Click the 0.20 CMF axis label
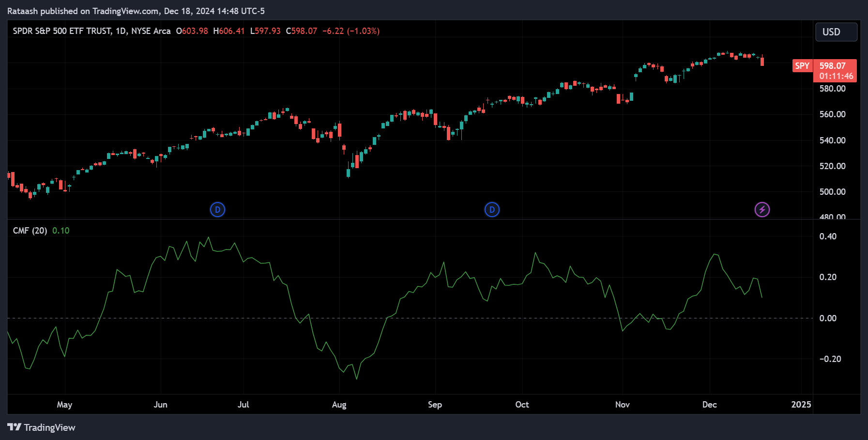The image size is (868, 440). (x=828, y=277)
